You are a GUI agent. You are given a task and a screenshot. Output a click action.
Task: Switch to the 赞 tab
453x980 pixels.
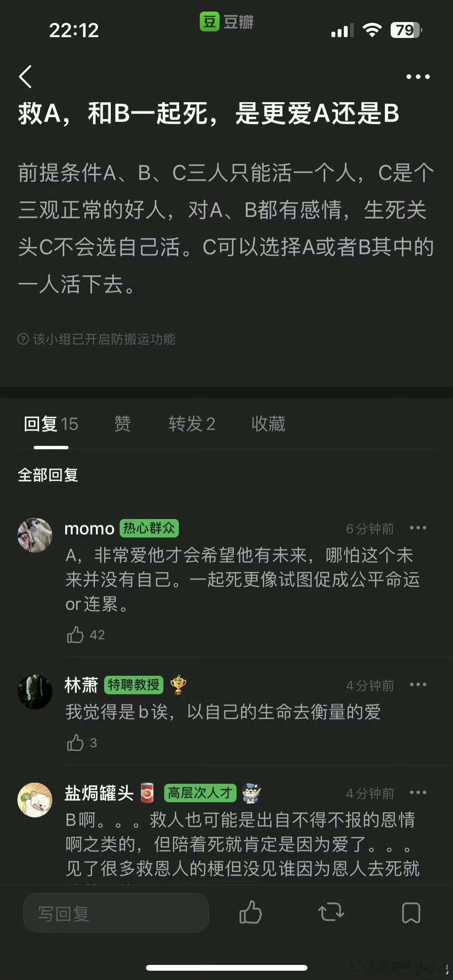click(122, 424)
